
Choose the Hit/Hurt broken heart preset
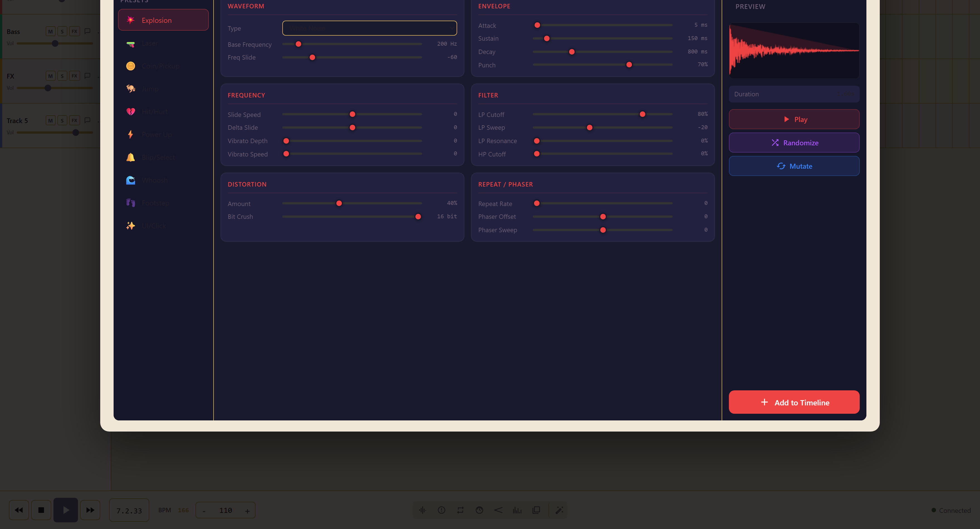click(x=163, y=112)
